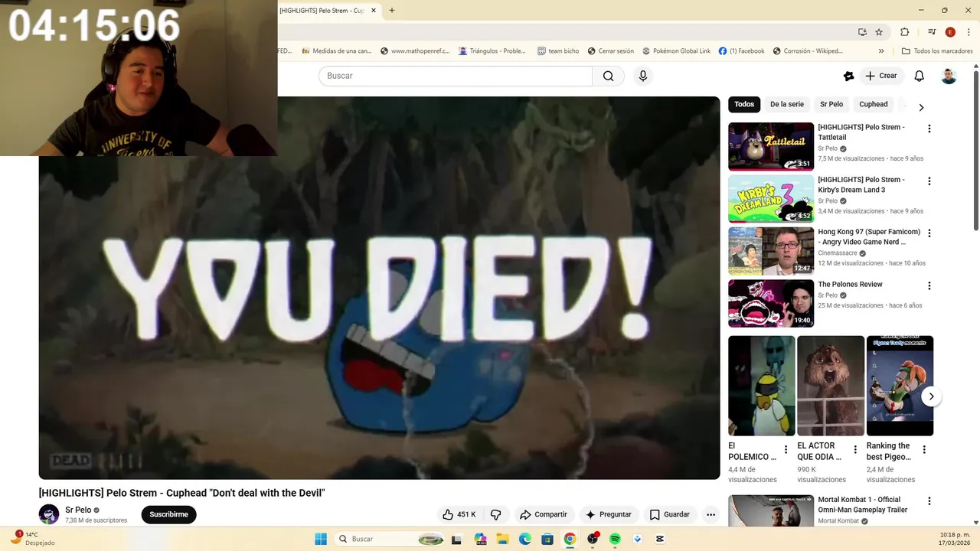
Task: Open Spotify from taskbar
Action: 615,539
